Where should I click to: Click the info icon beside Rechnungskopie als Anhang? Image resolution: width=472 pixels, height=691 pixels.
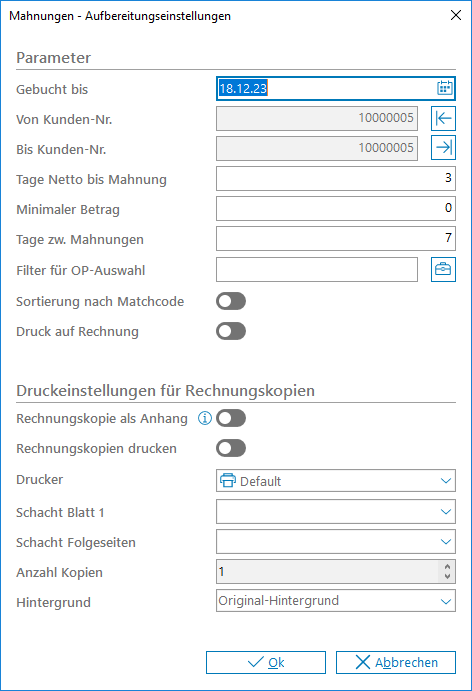[204, 418]
